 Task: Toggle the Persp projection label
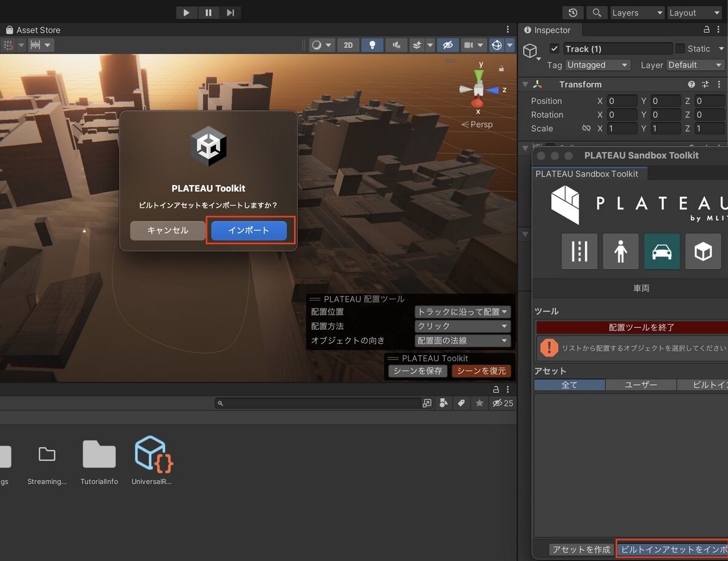[477, 124]
